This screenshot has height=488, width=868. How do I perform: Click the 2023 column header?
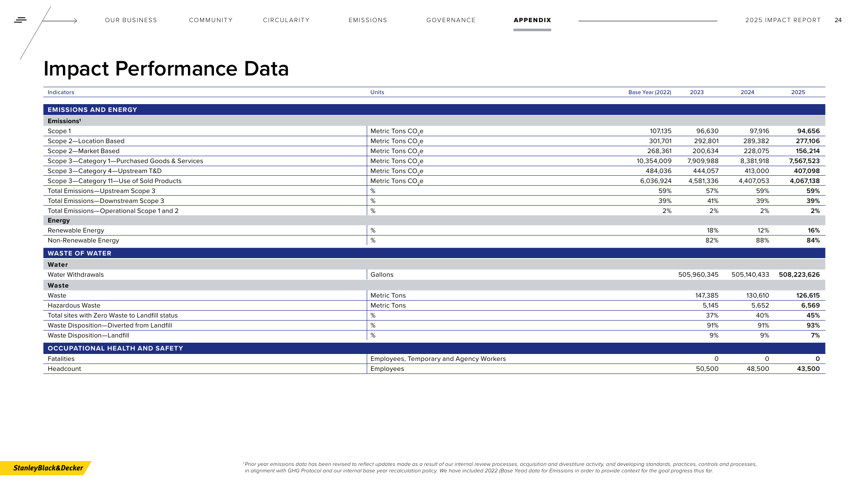[x=697, y=92]
